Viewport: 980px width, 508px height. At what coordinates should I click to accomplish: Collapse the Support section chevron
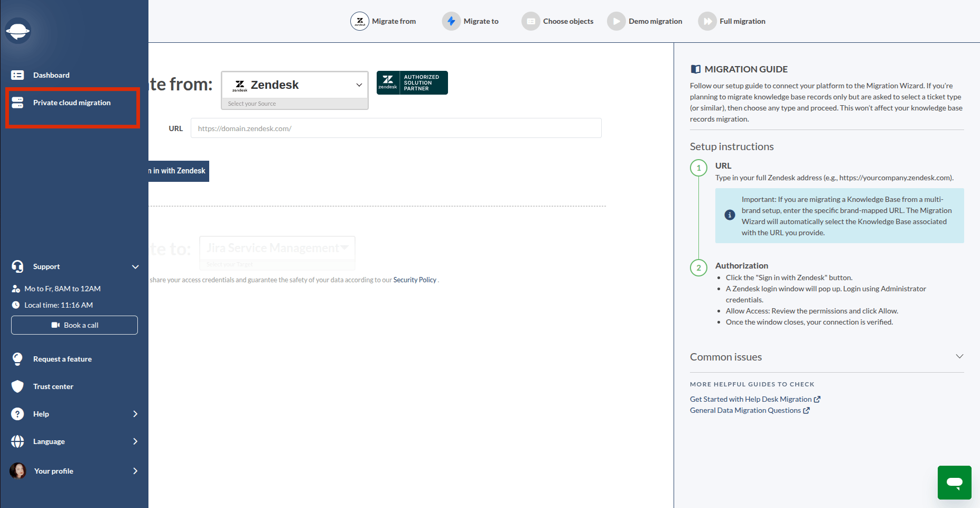pos(135,267)
